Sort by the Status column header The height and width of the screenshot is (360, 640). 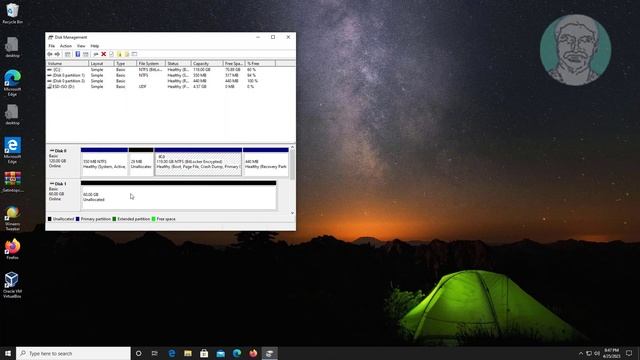pyautogui.click(x=178, y=64)
